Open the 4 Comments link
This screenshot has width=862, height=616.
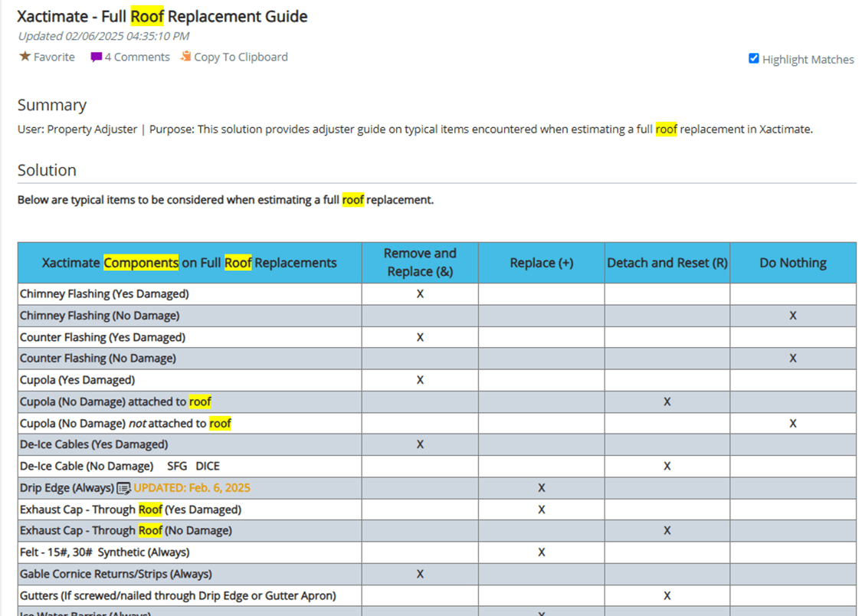(x=137, y=57)
